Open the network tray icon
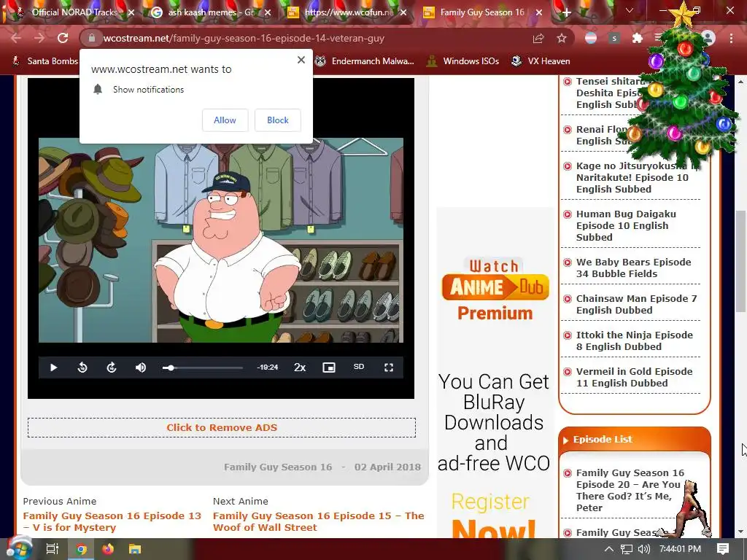The height and width of the screenshot is (560, 747). [627, 549]
